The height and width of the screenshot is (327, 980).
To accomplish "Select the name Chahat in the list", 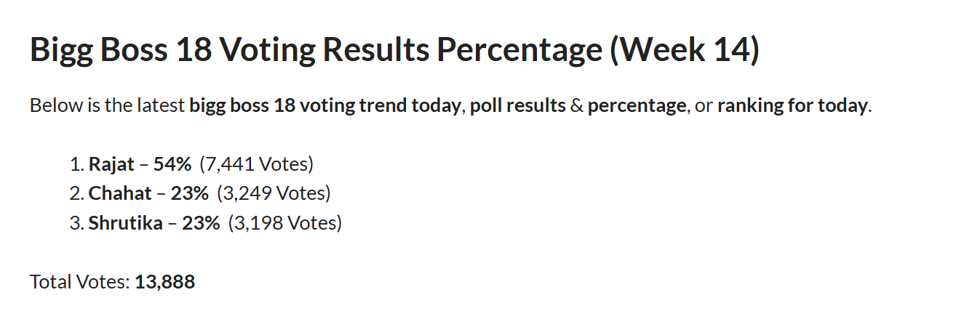I will [x=120, y=193].
